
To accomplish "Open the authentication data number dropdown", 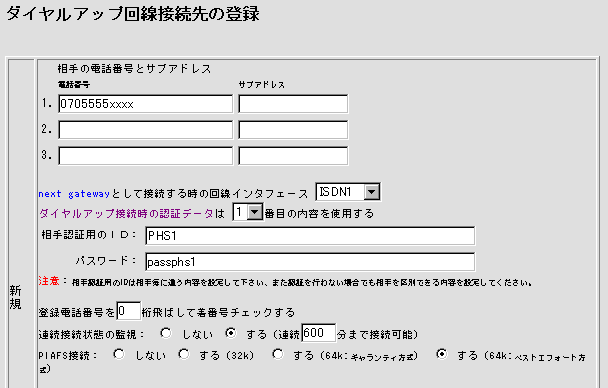I will pos(248,212).
